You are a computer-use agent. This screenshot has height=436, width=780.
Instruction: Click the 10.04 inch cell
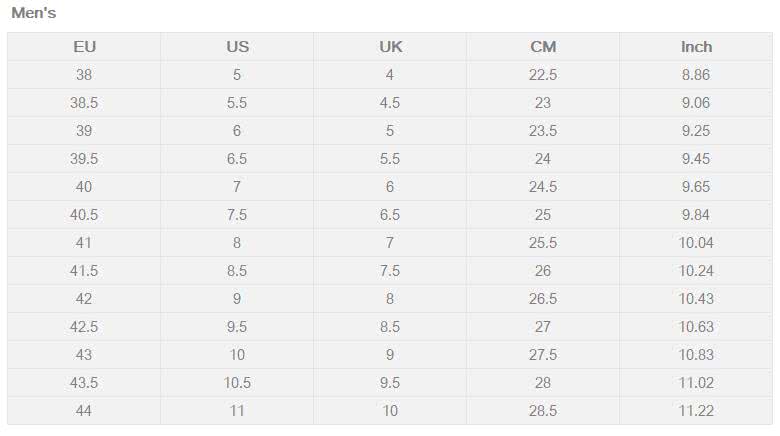click(x=696, y=243)
